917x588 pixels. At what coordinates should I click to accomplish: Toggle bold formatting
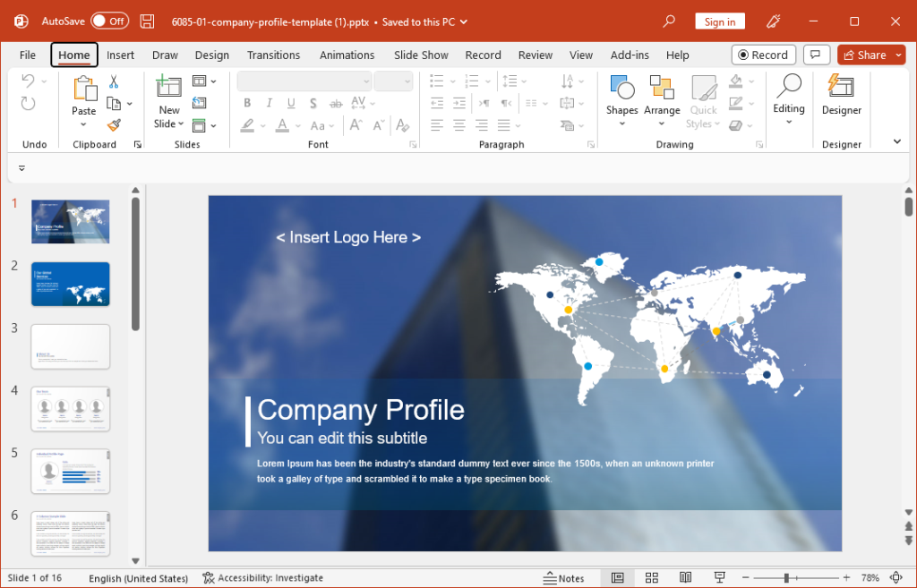247,103
